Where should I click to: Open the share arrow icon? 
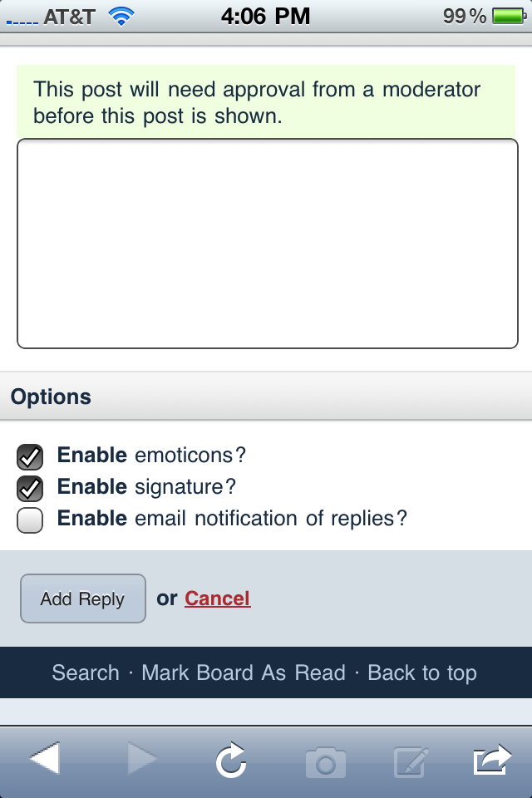coord(491,760)
